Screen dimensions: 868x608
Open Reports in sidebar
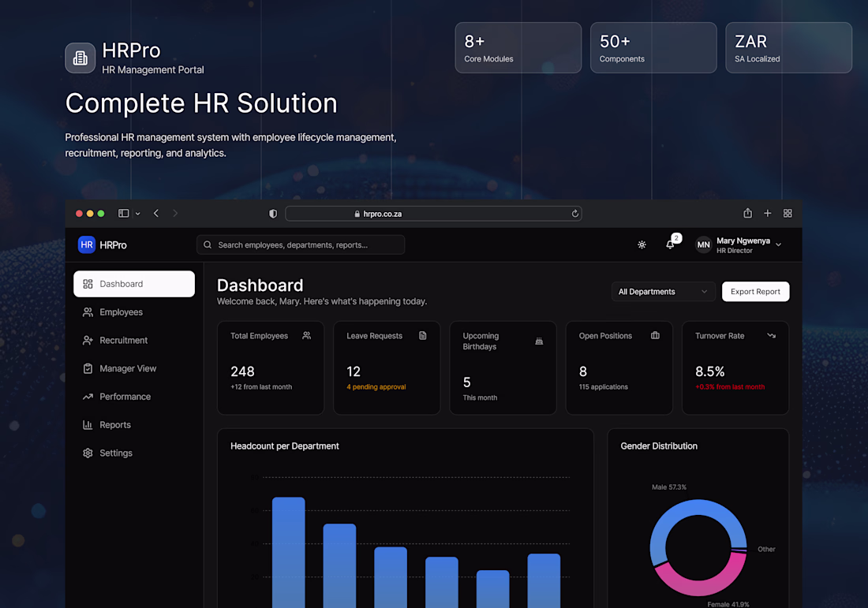pyautogui.click(x=134, y=425)
